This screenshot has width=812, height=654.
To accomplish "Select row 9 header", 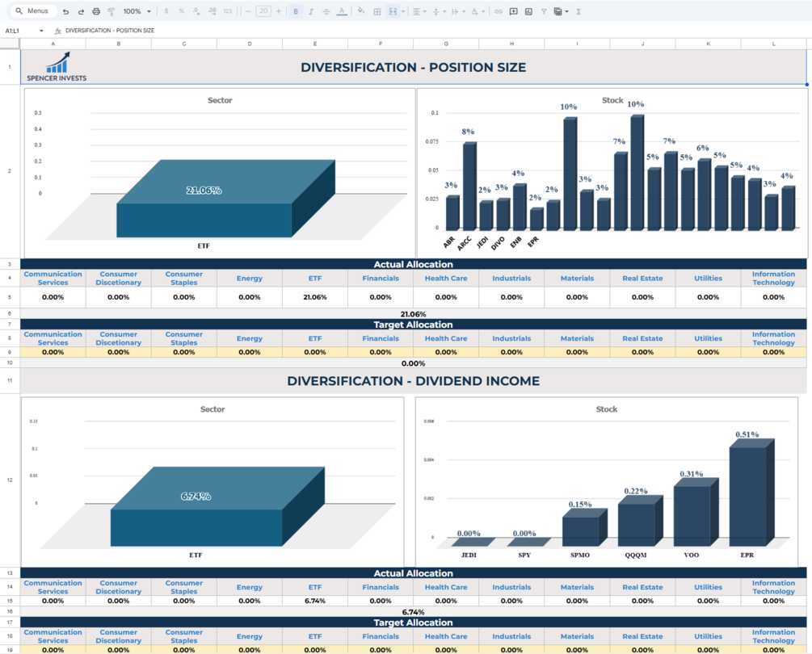I will [x=10, y=352].
